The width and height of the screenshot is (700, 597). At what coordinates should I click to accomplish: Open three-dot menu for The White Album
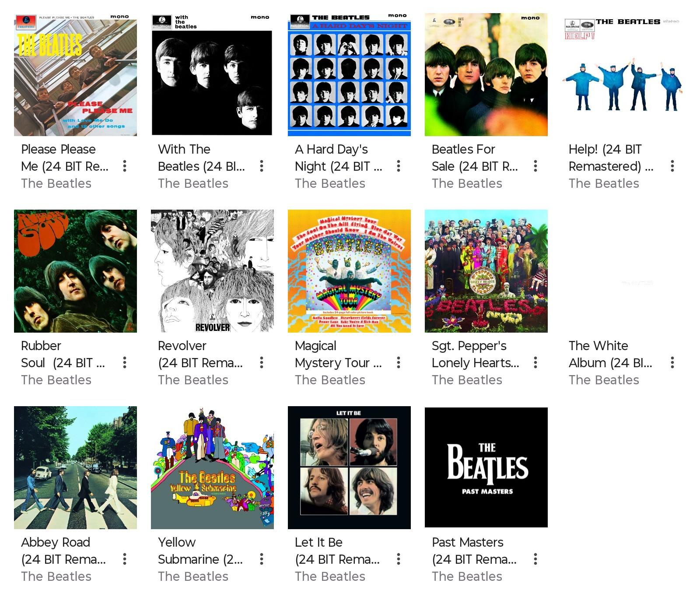click(x=672, y=362)
